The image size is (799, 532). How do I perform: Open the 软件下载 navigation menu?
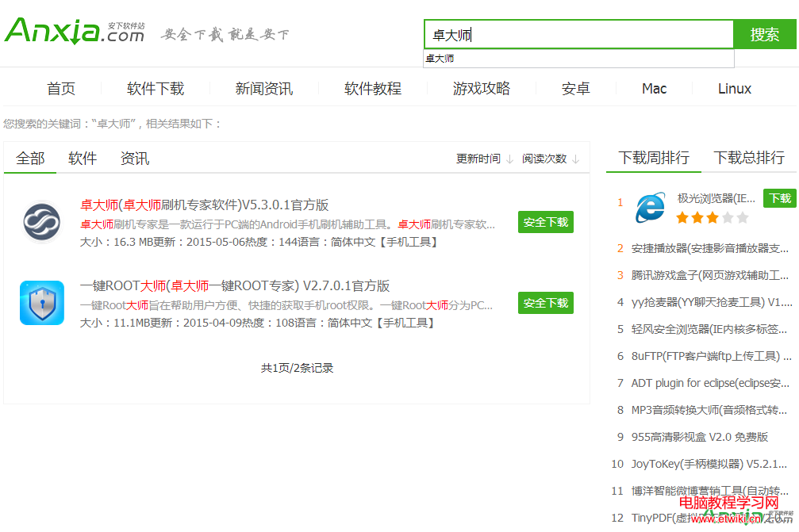(156, 89)
